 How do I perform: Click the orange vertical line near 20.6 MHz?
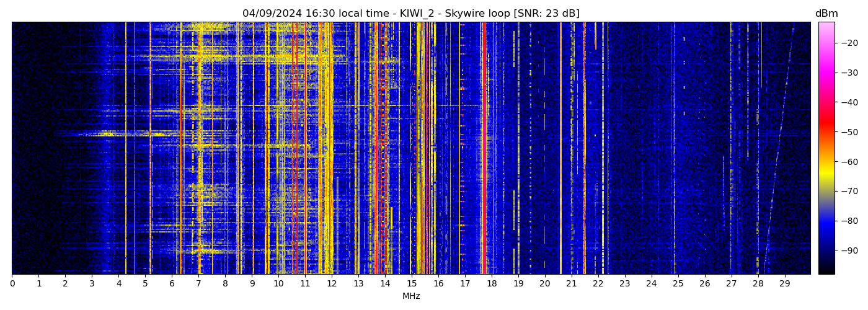[560, 149]
